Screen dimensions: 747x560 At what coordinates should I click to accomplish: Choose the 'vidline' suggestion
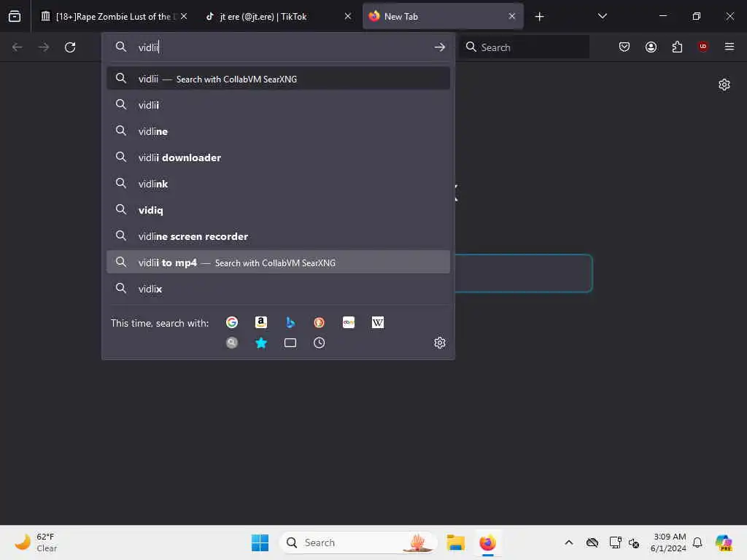pos(278,131)
